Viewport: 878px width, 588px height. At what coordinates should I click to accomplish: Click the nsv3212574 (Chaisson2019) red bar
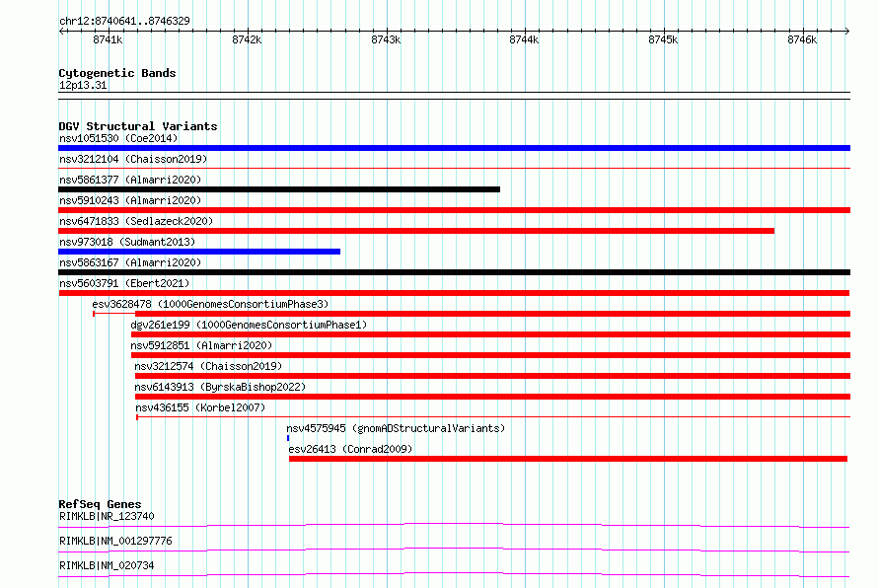(492, 376)
